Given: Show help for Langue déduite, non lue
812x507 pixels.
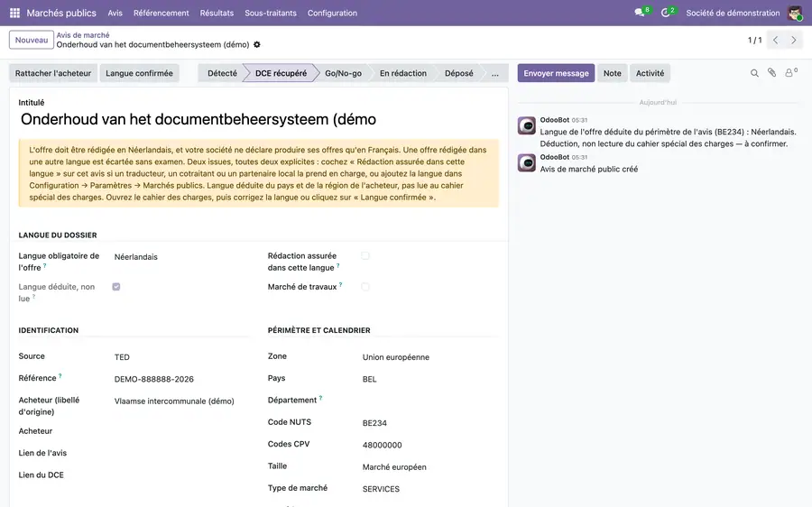Looking at the screenshot, I should [33, 296].
